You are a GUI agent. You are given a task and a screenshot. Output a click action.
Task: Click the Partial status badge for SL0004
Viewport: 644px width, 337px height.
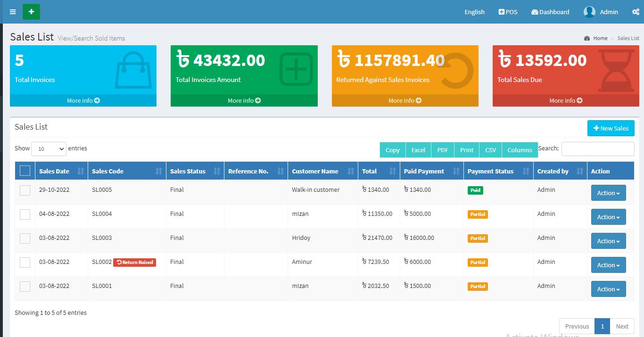[478, 214]
